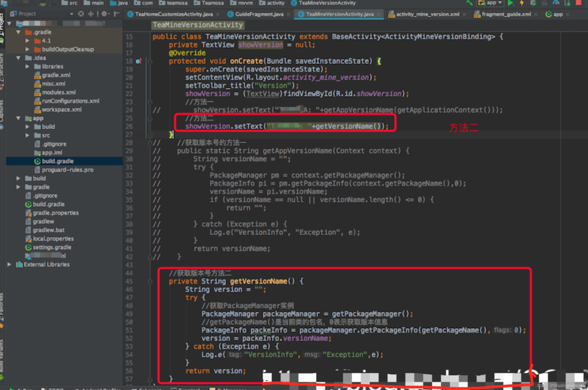The width and height of the screenshot is (588, 390).
Task: Select modules.xml file
Action: point(59,92)
